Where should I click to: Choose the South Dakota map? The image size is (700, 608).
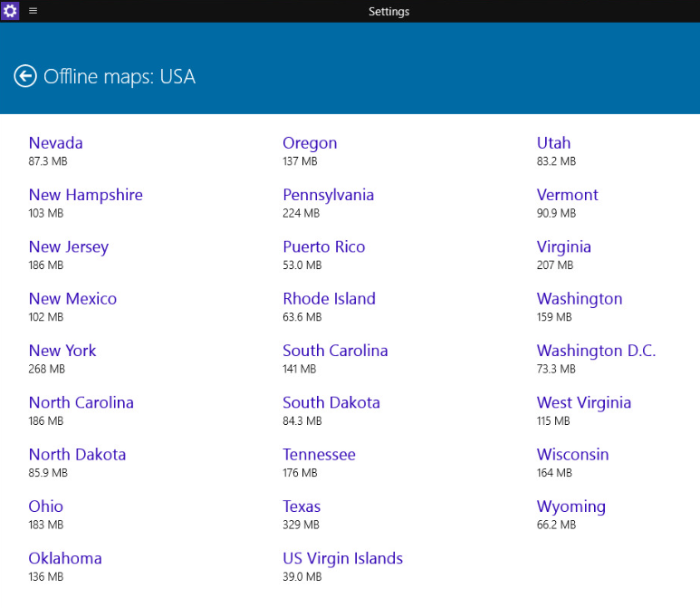point(331,402)
